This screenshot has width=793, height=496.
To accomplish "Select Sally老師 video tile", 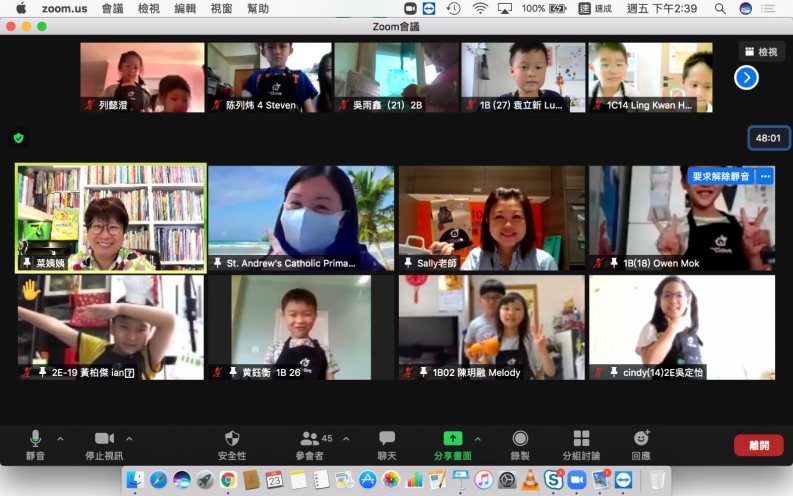I will [x=491, y=217].
